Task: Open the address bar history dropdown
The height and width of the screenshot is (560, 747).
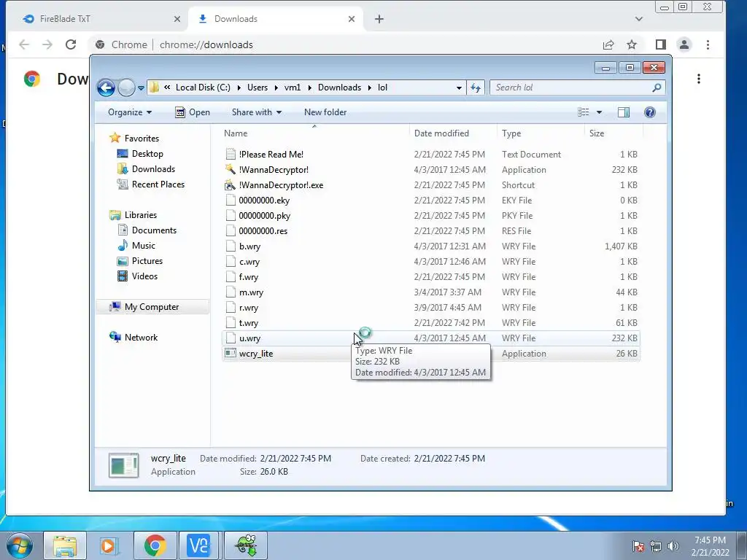Action: (x=459, y=87)
